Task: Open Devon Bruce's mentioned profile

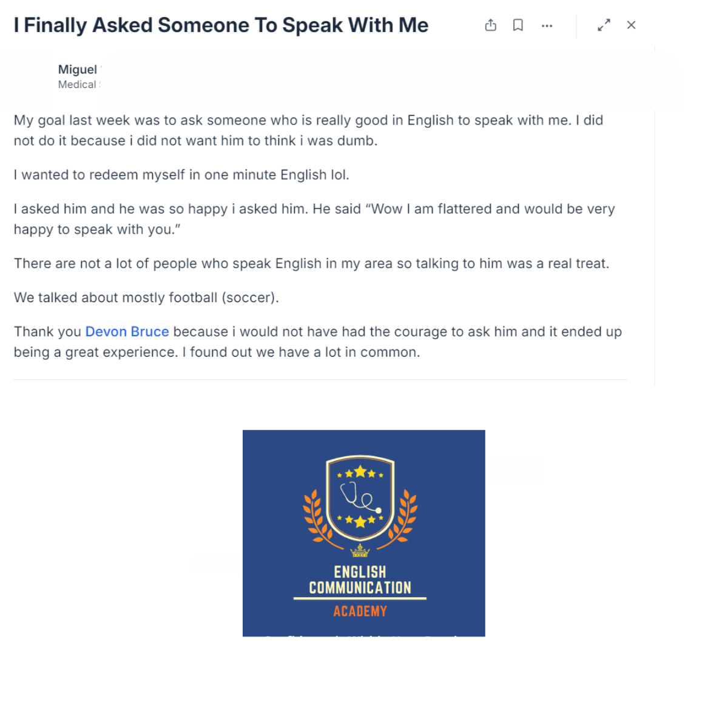Action: pos(127,332)
